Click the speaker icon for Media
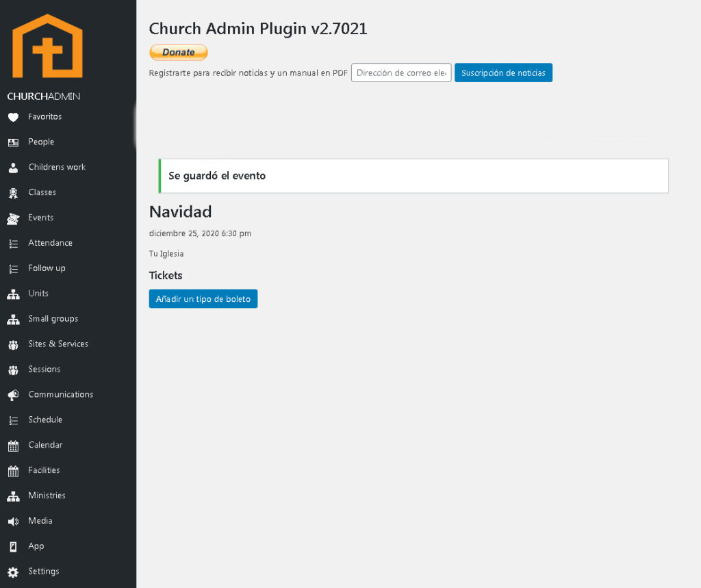The height and width of the screenshot is (588, 701). pyautogui.click(x=13, y=522)
